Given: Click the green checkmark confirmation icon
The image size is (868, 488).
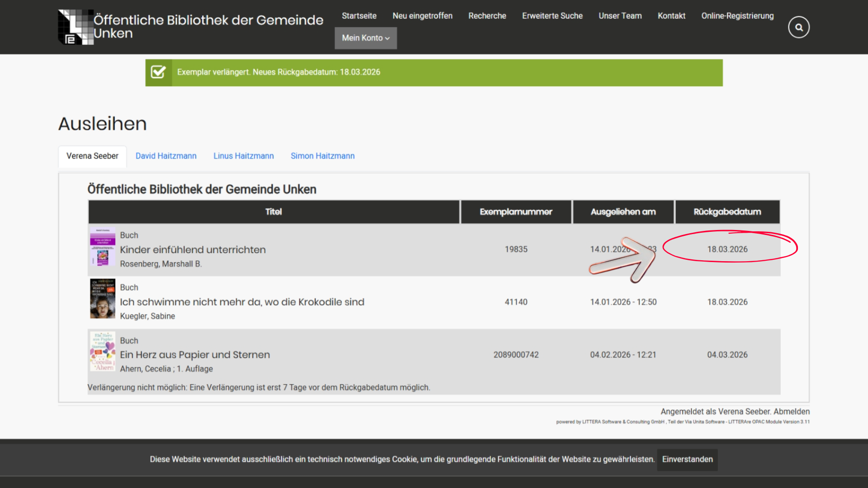Looking at the screenshot, I should [x=158, y=72].
